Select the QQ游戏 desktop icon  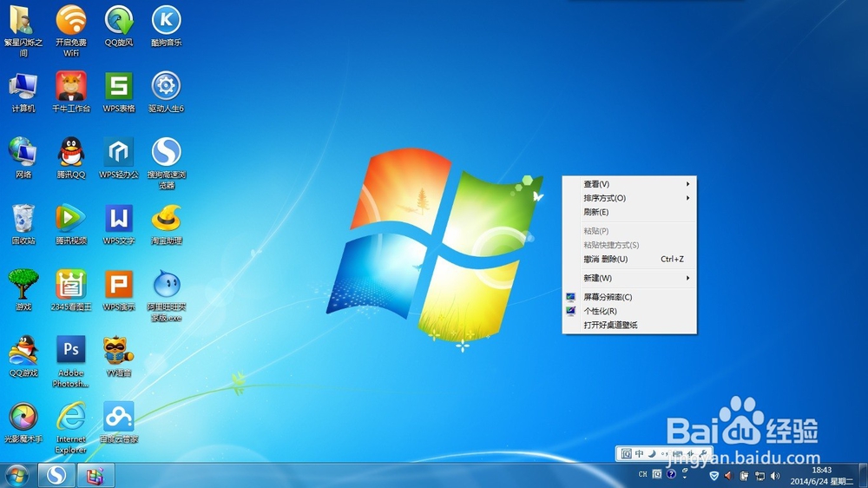(x=23, y=350)
